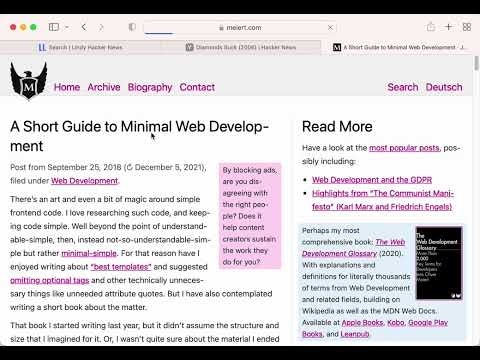The height and width of the screenshot is (360, 480).
Task: Go forward with the forward arrow
Action: click(x=101, y=27)
